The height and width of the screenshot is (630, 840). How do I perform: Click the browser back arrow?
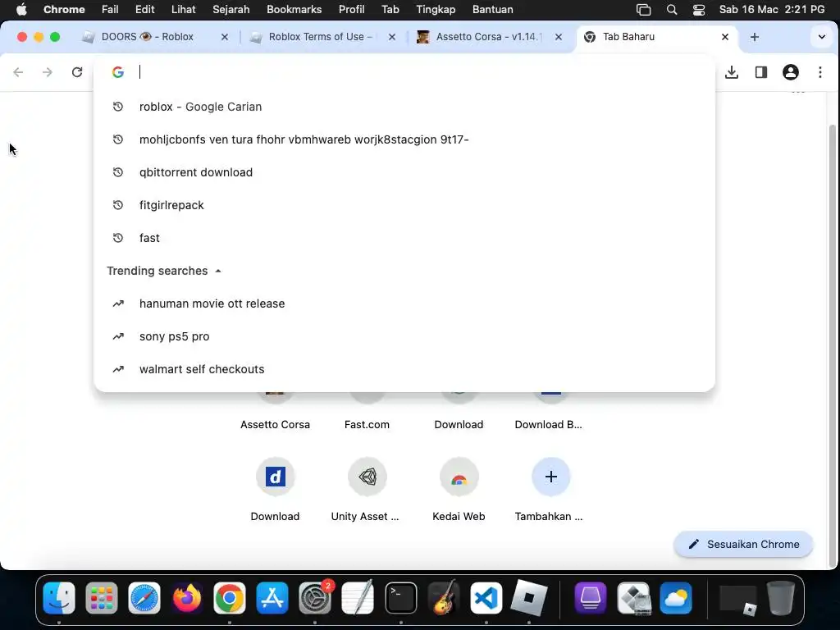click(x=18, y=72)
